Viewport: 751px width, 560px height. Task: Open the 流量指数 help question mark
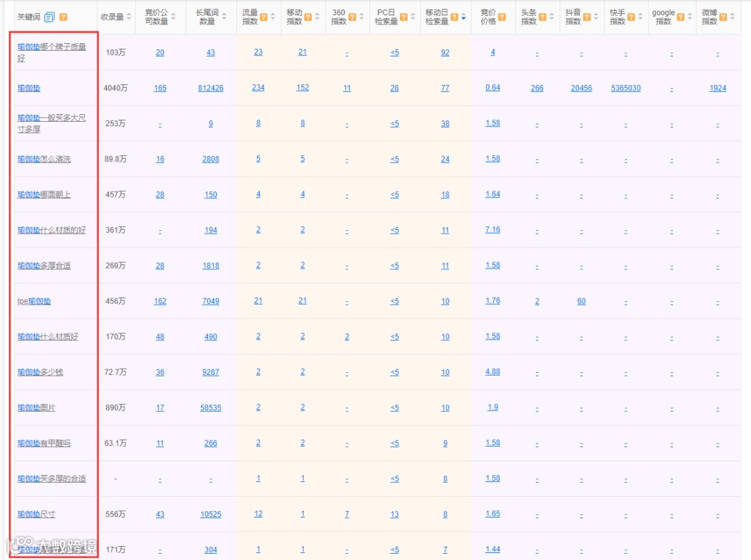[264, 17]
